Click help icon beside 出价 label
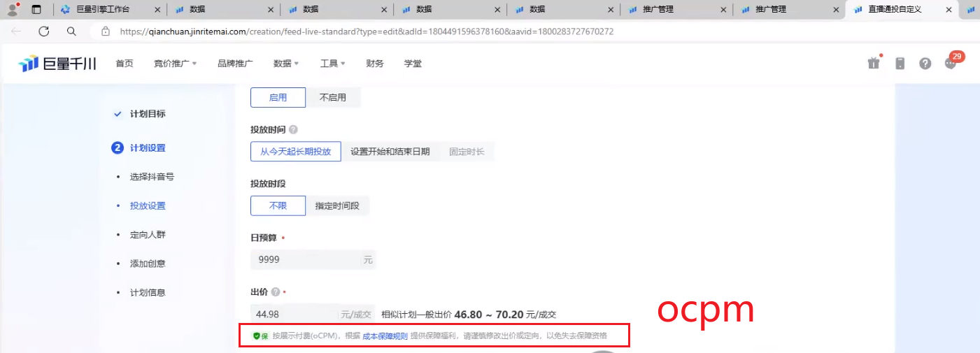This screenshot has width=980, height=353. pos(276,291)
